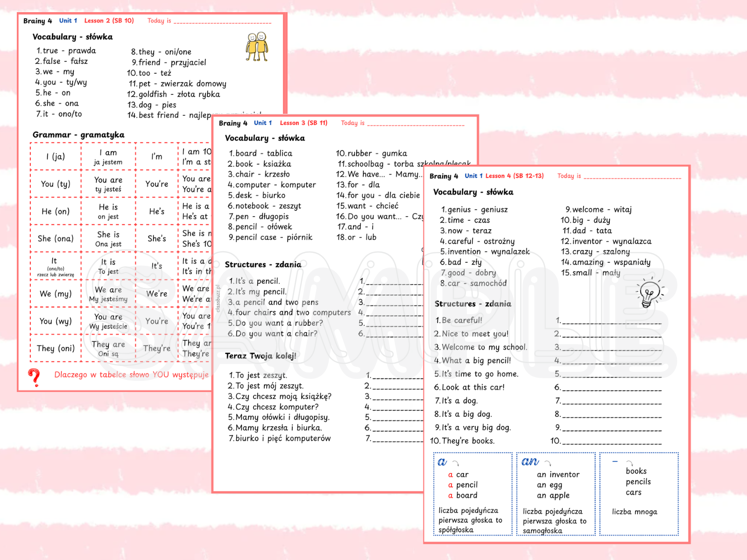The height and width of the screenshot is (560, 747).
Task: Click the "inventor - wynalazca" vocabulary entry
Action: click(606, 241)
